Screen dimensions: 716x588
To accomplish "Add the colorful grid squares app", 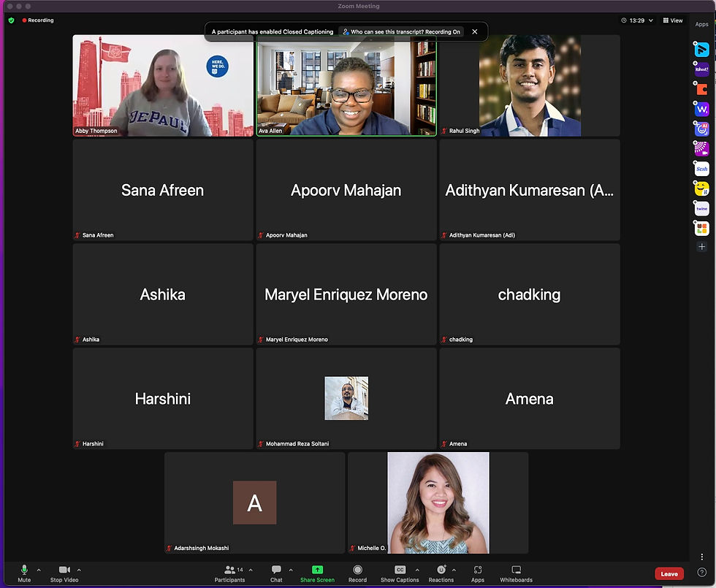I will 701,228.
